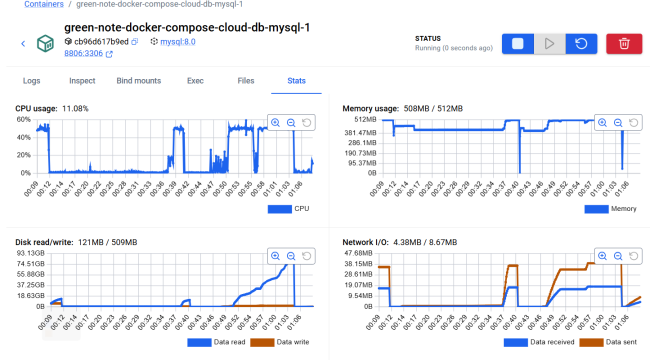Zoom out on Memory usage chart

pos(618,122)
